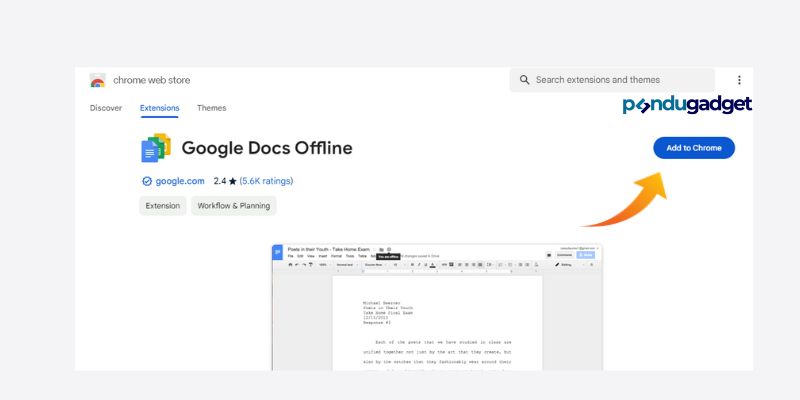
Task: Focus the Search extensions and themes field
Action: click(x=612, y=80)
